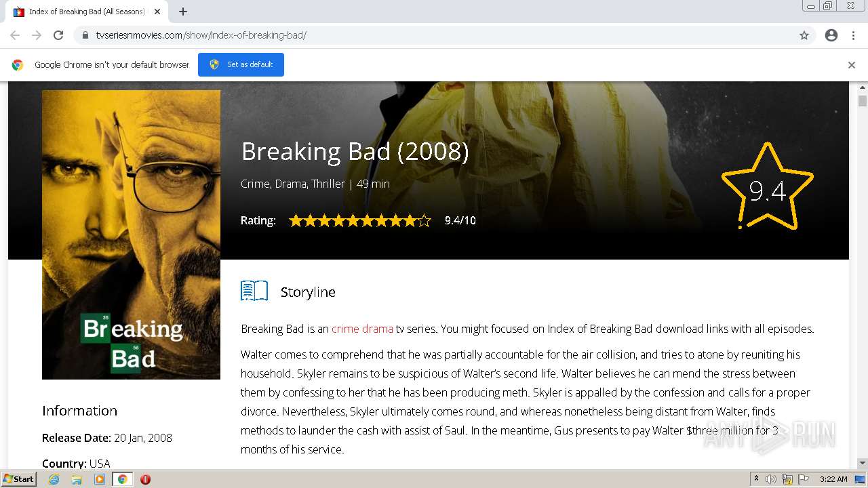Open the crime drama link
This screenshot has width=868, height=488.
362,329
